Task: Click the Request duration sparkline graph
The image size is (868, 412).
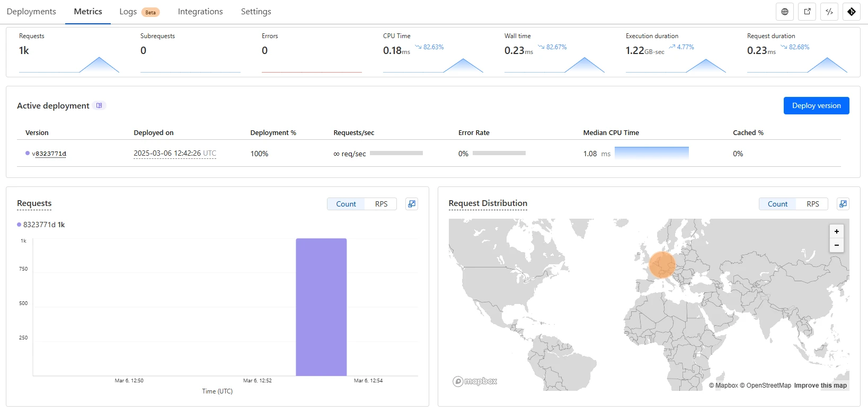Action: [797, 65]
